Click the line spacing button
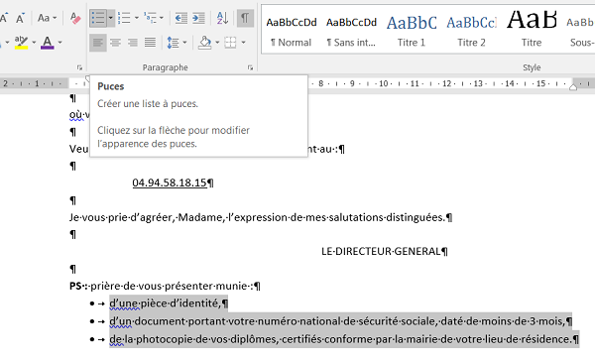Screen dimensions: 595x364 173,42
